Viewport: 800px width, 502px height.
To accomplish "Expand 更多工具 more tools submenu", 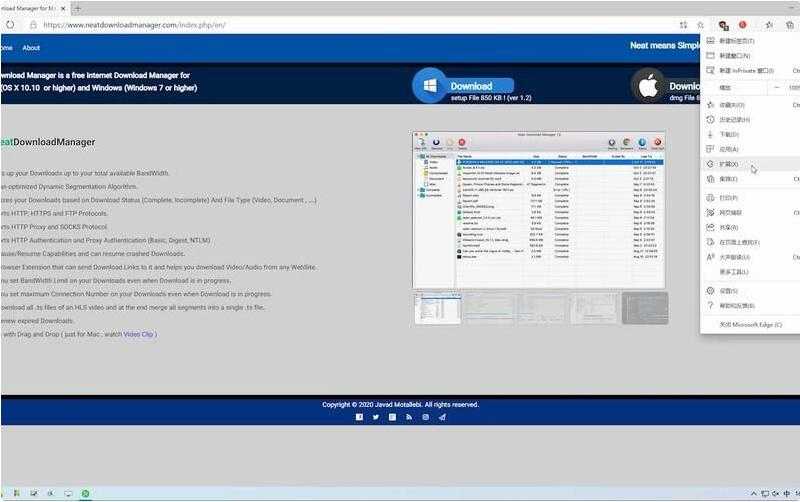I will 751,272.
